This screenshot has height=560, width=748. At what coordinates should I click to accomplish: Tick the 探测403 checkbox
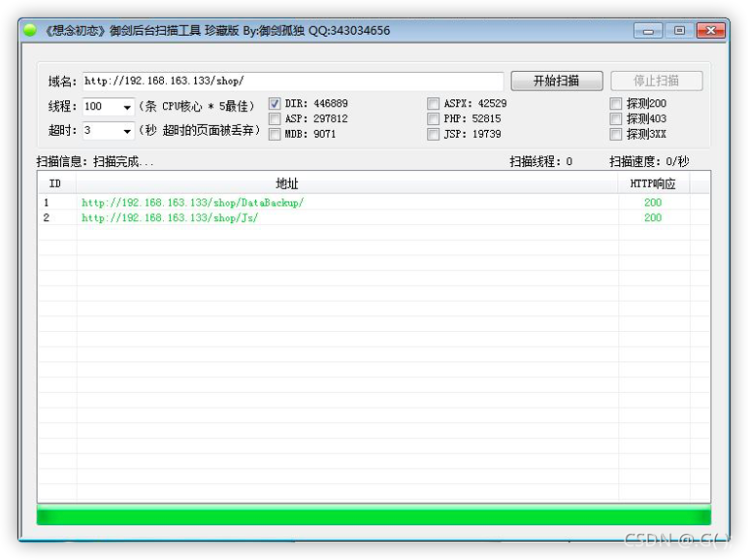(616, 118)
